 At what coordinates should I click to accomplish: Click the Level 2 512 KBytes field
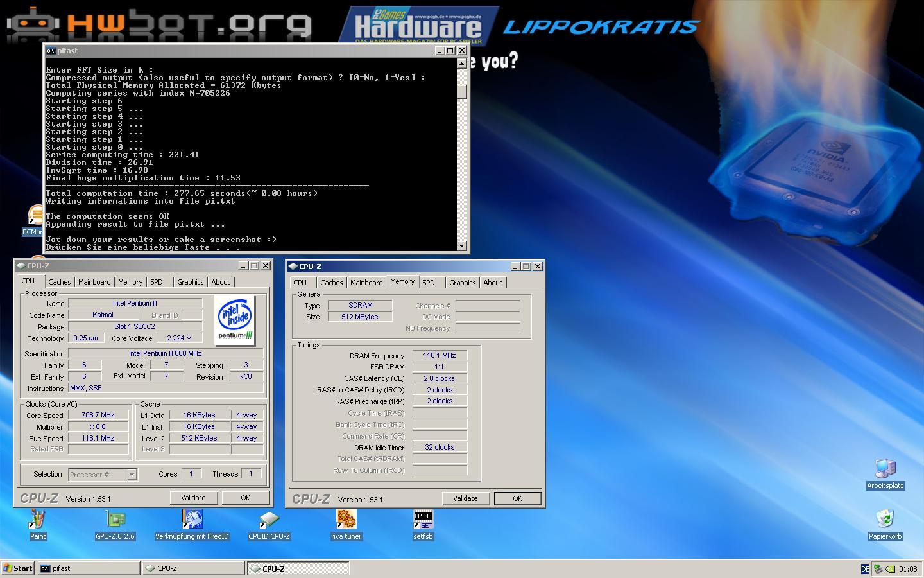point(199,439)
